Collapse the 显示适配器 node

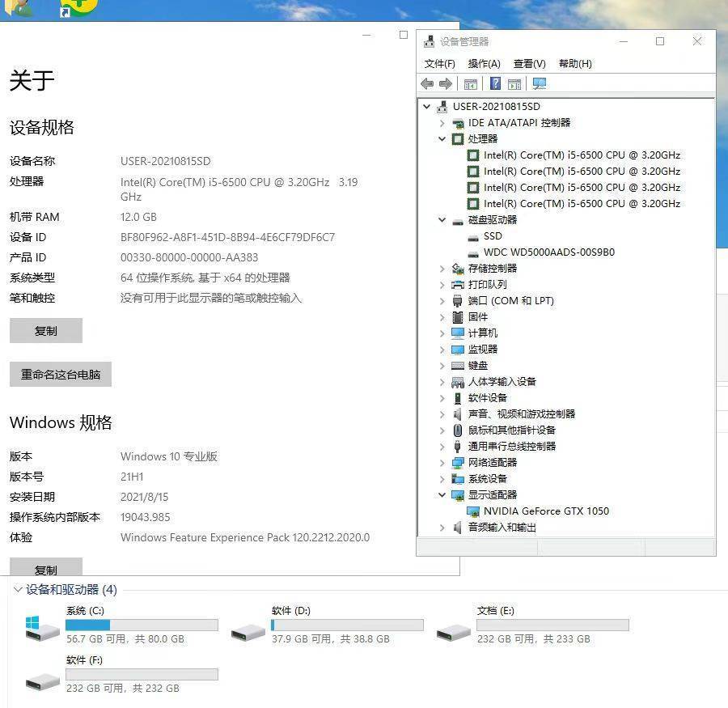coord(442,494)
